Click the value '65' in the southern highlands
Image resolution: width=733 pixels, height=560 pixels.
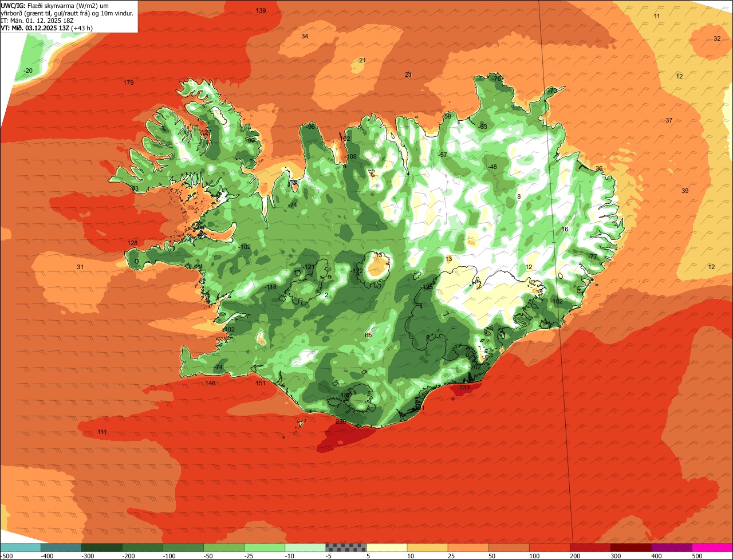pos(368,336)
